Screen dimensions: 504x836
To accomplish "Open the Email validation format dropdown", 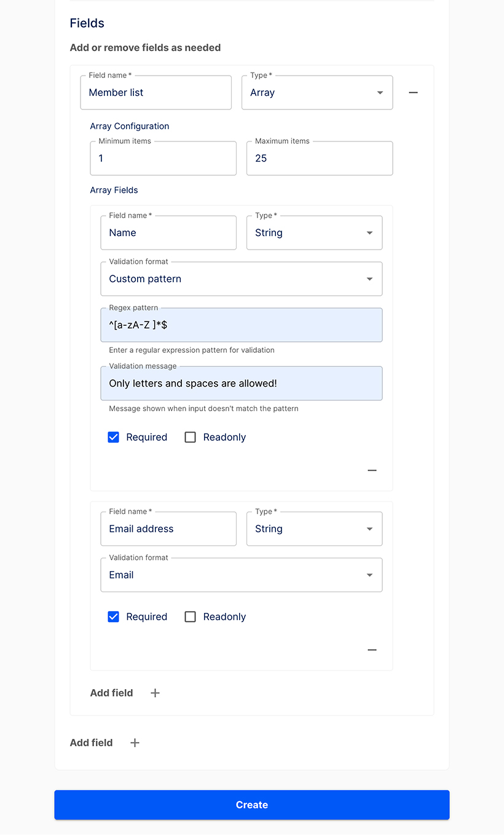I will tap(241, 575).
